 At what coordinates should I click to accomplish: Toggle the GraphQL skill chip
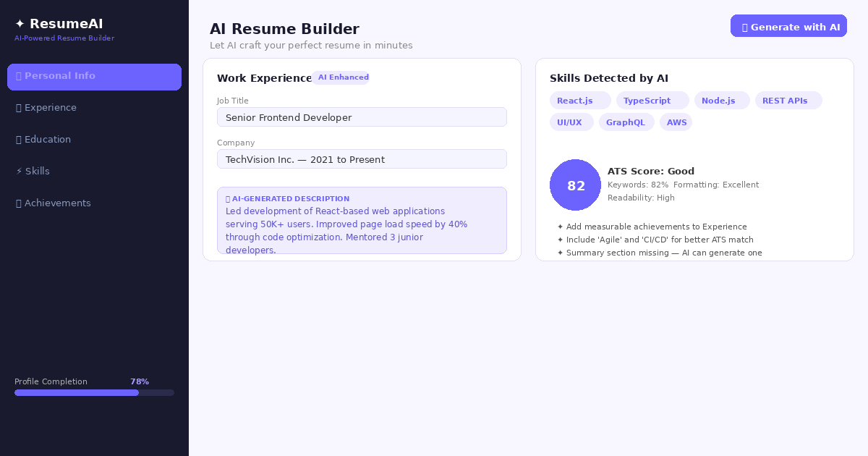click(x=626, y=122)
